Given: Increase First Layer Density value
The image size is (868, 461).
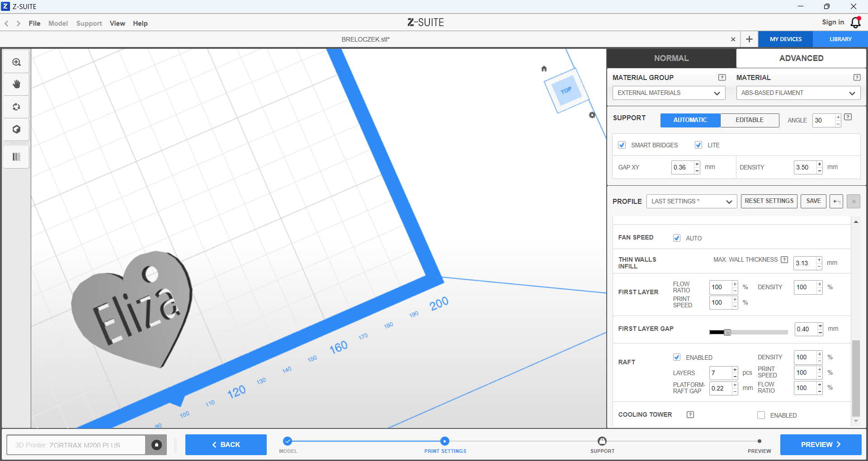Looking at the screenshot, I should [820, 284].
